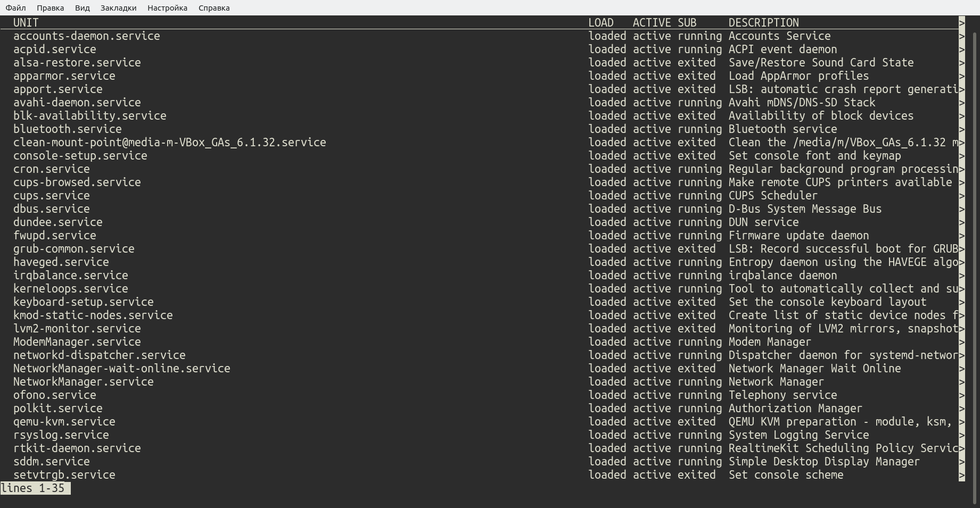Click the sddm.service unit name
980x508 pixels.
[51, 462]
